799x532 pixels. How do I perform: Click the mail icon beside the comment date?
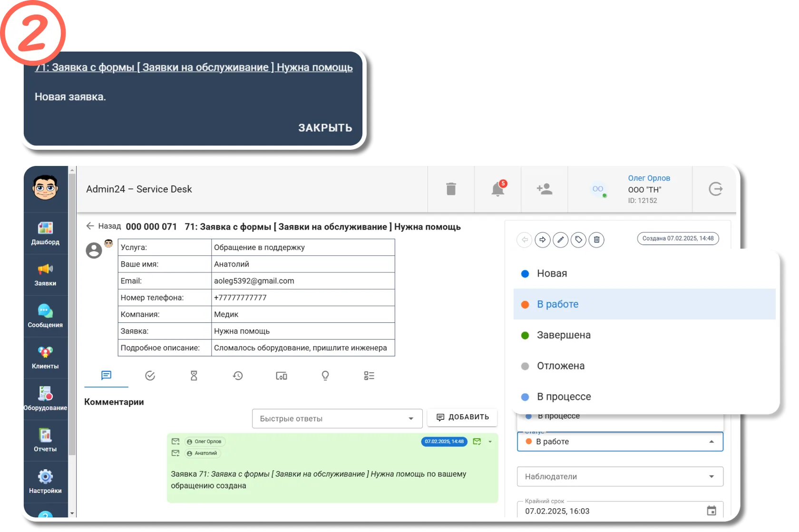477,442
